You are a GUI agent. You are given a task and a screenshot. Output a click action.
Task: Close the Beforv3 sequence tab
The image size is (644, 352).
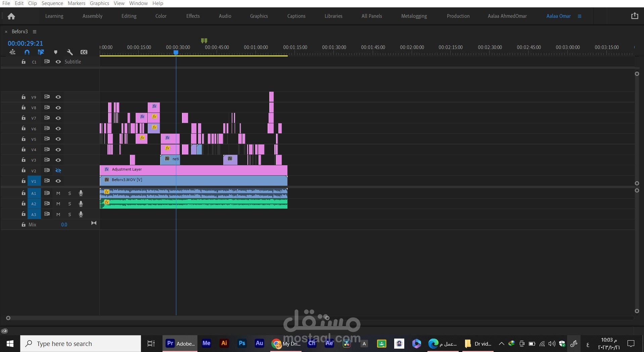(x=6, y=32)
